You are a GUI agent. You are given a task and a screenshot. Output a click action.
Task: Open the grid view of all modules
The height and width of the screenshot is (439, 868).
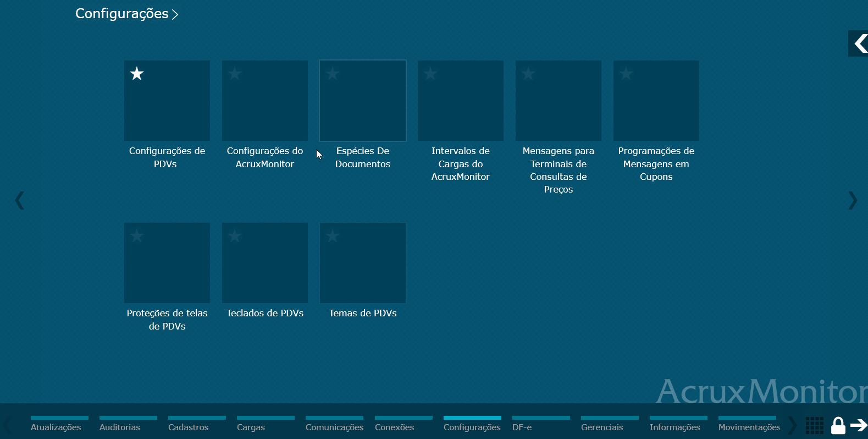(x=815, y=425)
